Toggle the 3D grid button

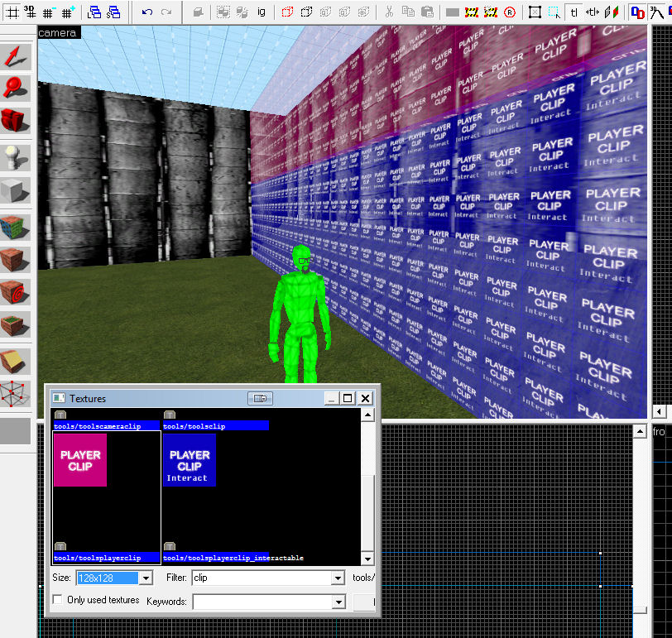(x=31, y=12)
